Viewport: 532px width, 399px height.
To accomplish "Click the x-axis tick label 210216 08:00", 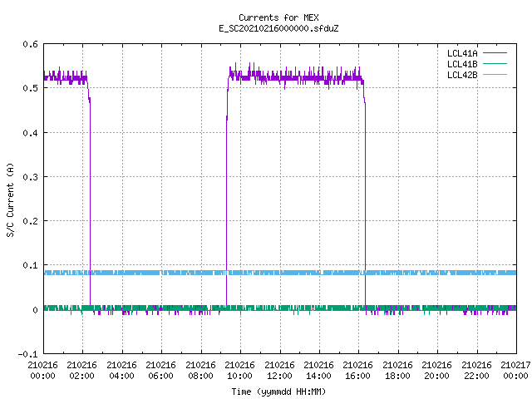I will coord(200,371).
